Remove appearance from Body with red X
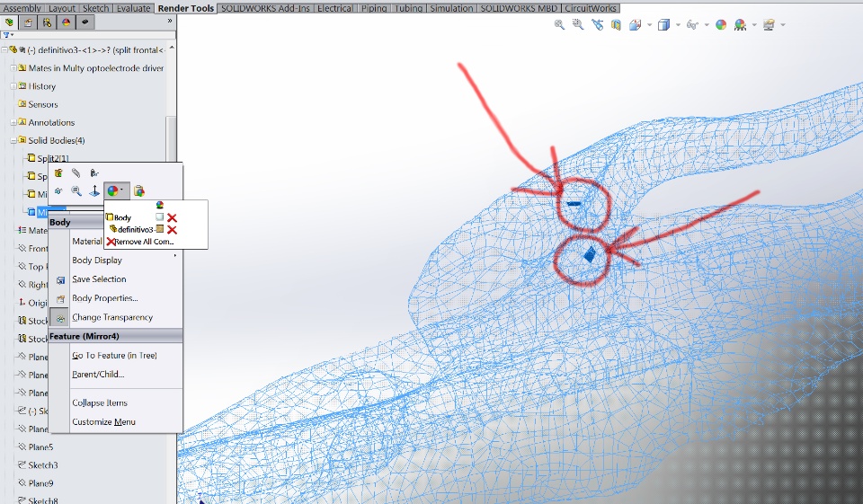The width and height of the screenshot is (863, 504). [172, 218]
